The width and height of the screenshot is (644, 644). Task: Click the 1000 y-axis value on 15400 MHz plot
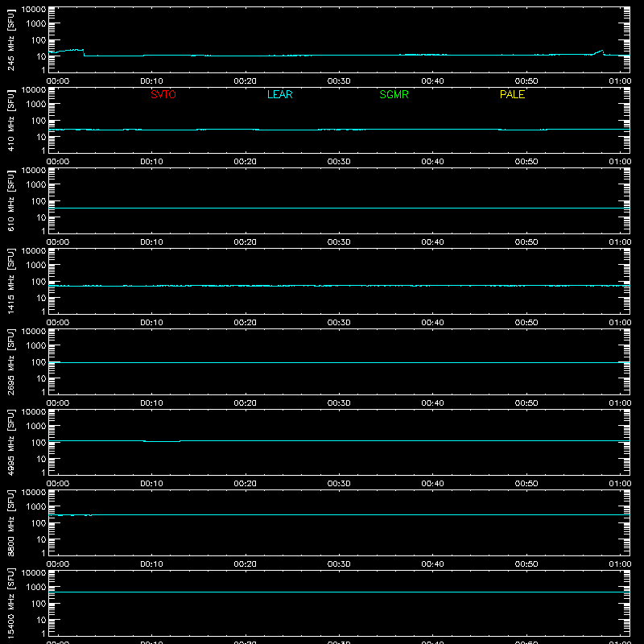pos(36,587)
